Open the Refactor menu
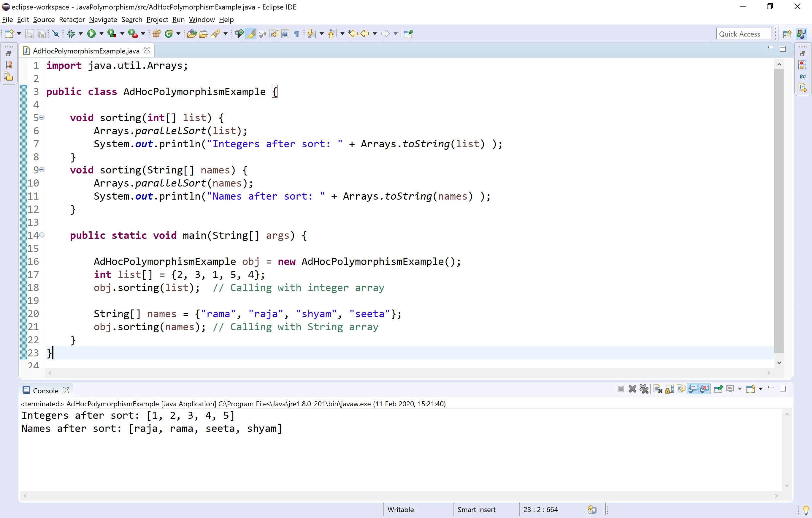 72,20
